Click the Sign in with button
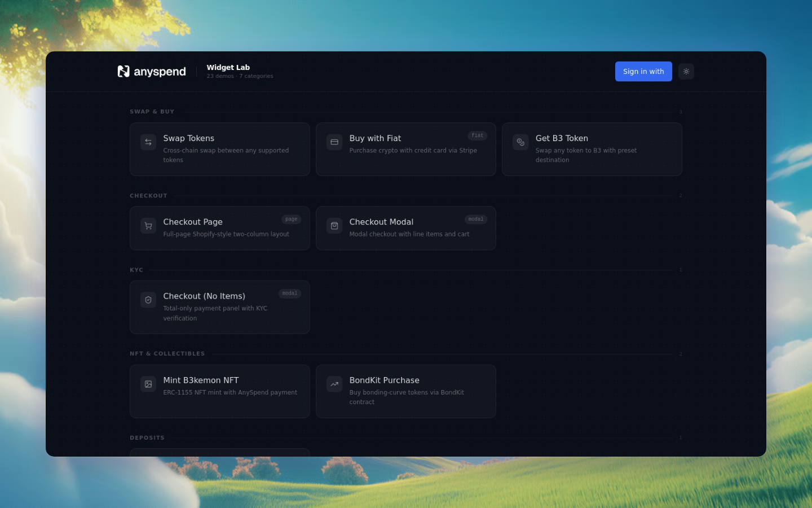 [643, 72]
